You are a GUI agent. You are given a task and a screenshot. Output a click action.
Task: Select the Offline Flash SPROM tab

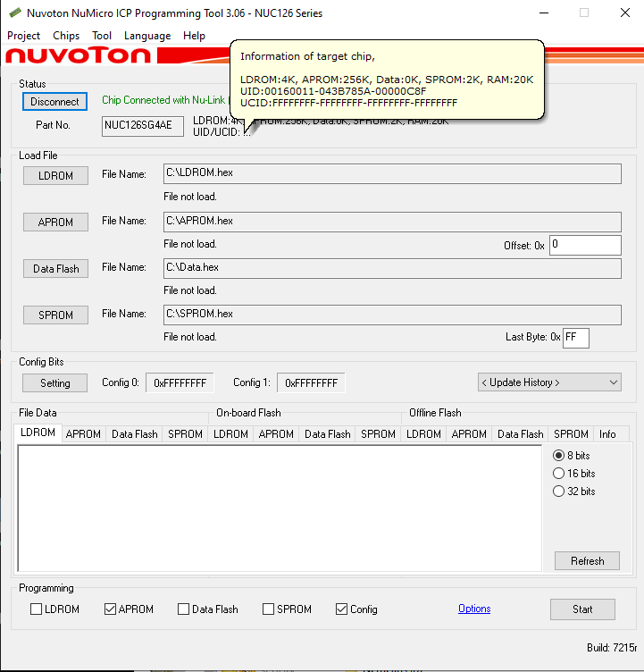click(571, 434)
